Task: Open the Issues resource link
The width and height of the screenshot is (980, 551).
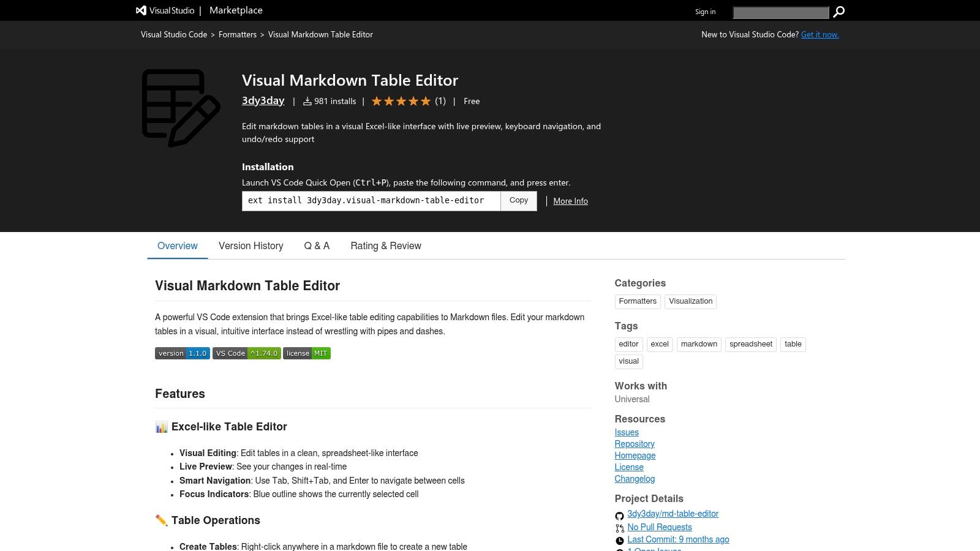Action: click(x=627, y=432)
